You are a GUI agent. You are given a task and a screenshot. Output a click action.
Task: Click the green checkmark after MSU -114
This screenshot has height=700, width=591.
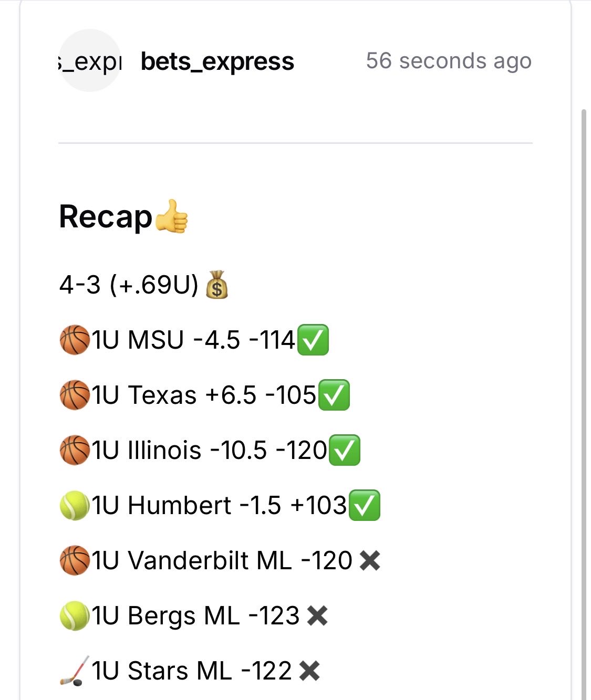(313, 340)
